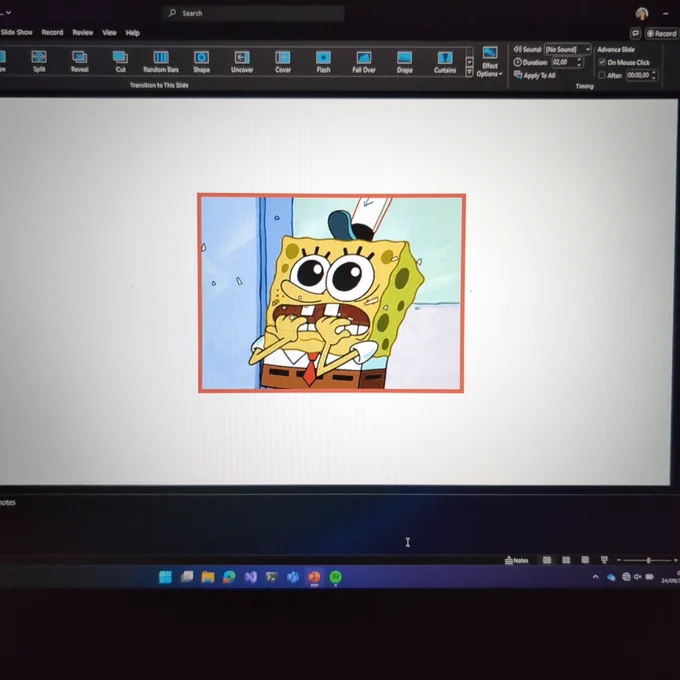Click the zoom out minus button
680x680 pixels.
(x=619, y=560)
